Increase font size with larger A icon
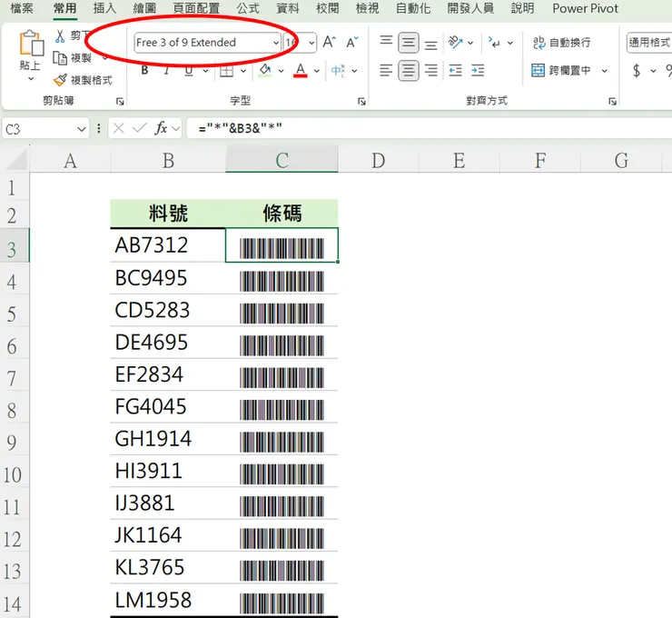Viewport: 672px width, 618px height. point(329,42)
